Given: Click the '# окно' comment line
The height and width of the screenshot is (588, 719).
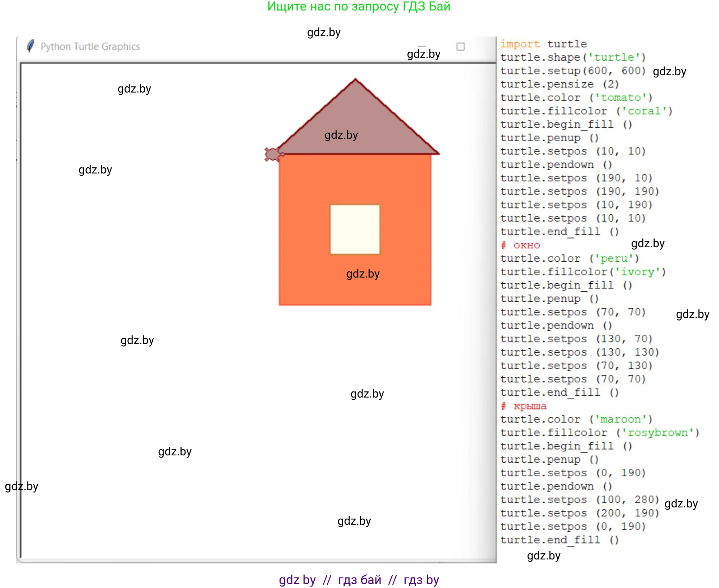Looking at the screenshot, I should click(x=520, y=245).
